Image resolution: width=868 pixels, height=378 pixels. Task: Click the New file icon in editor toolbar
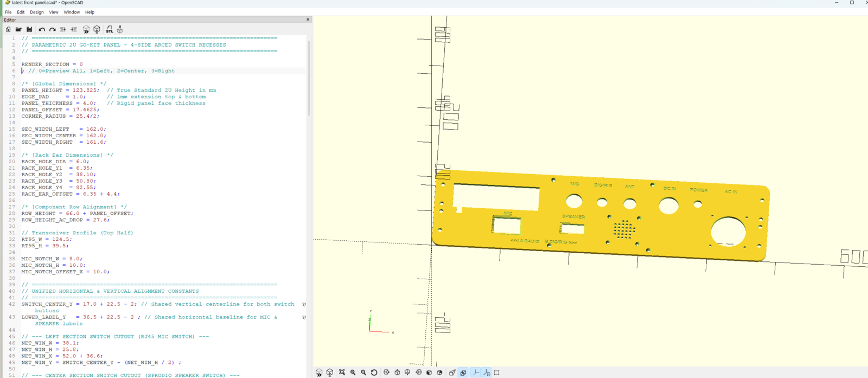pos(8,29)
